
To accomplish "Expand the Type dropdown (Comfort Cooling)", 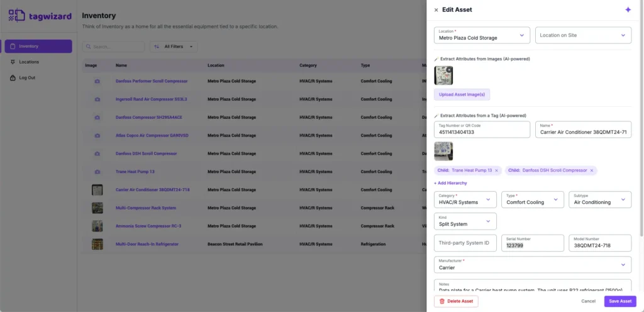I will (533, 199).
